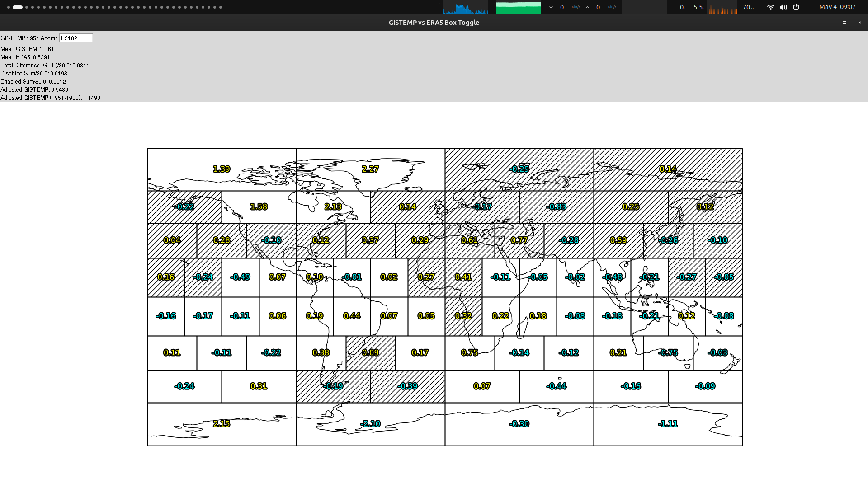Open the orange activity graph
This screenshot has height=488, width=868.
(x=722, y=8)
